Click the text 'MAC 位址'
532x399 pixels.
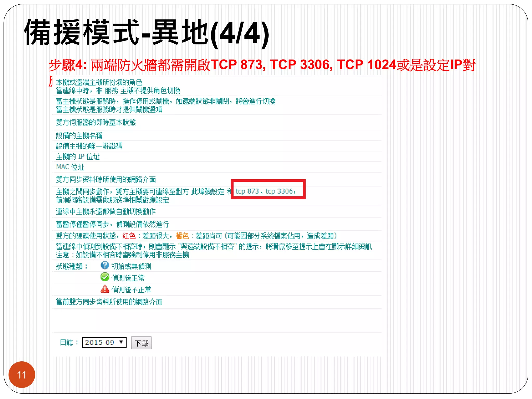pyautogui.click(x=70, y=167)
